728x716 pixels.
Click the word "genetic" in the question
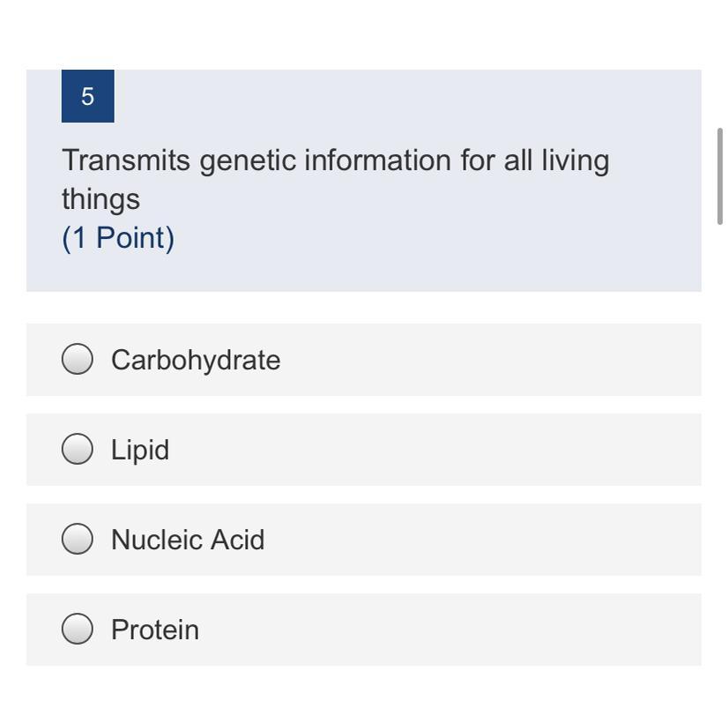point(248,161)
